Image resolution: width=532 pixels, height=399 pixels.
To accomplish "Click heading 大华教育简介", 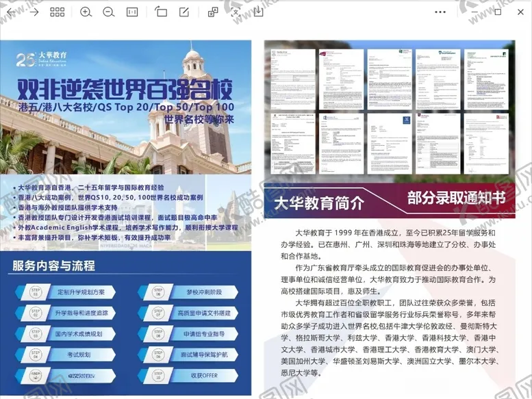I will point(319,203).
